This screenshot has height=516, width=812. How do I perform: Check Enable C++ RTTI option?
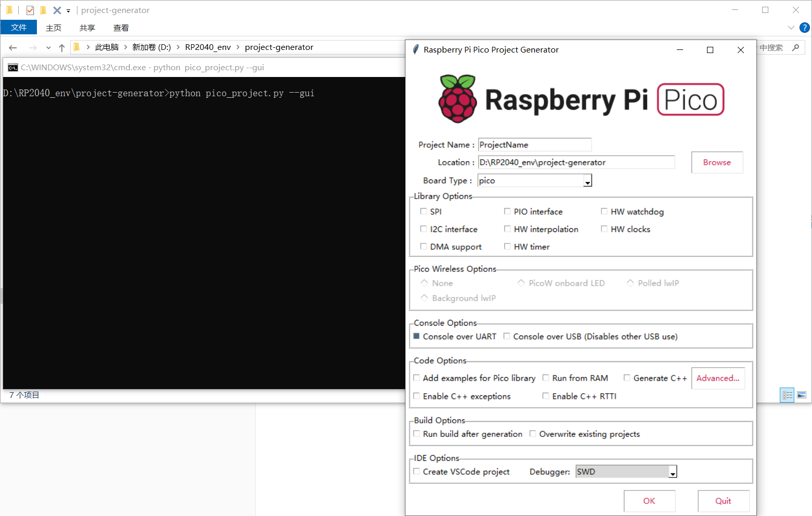click(546, 396)
